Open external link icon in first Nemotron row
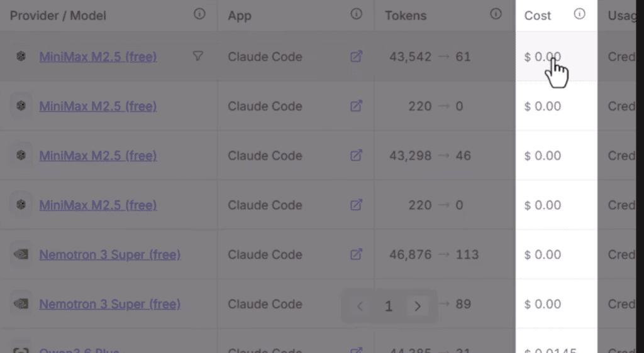 point(356,254)
